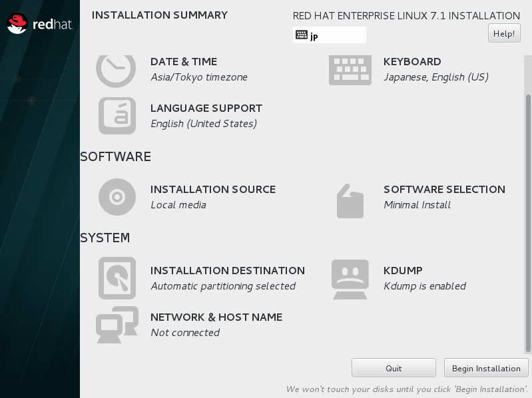Open KEYBOARD settings label

[412, 62]
